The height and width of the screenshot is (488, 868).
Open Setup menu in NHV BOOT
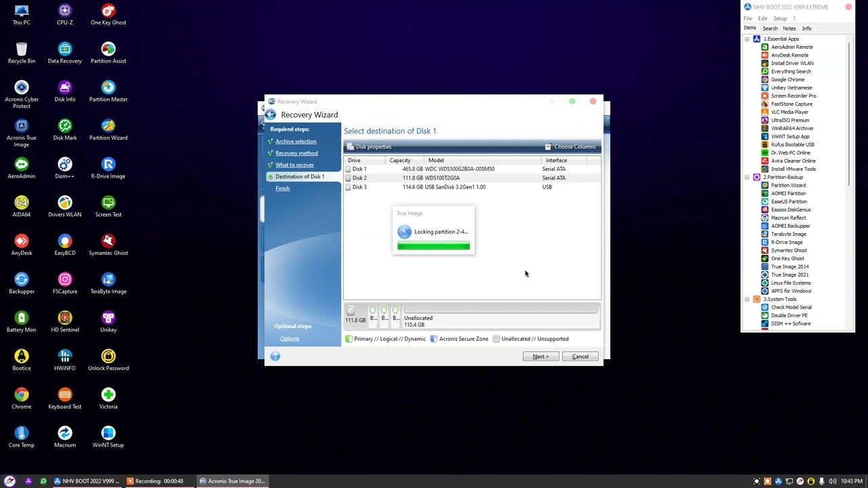point(780,18)
